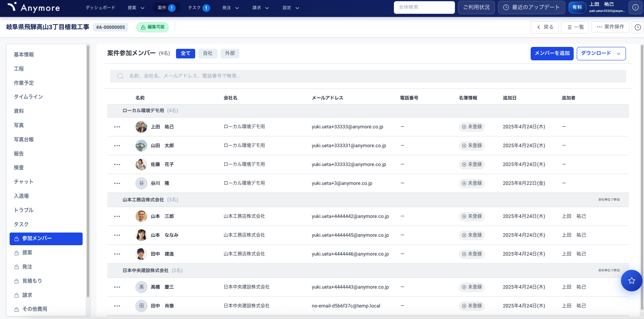Image resolution: width=644 pixels, height=319 pixels.
Task: Click the floating star favorite button
Action: click(x=631, y=281)
